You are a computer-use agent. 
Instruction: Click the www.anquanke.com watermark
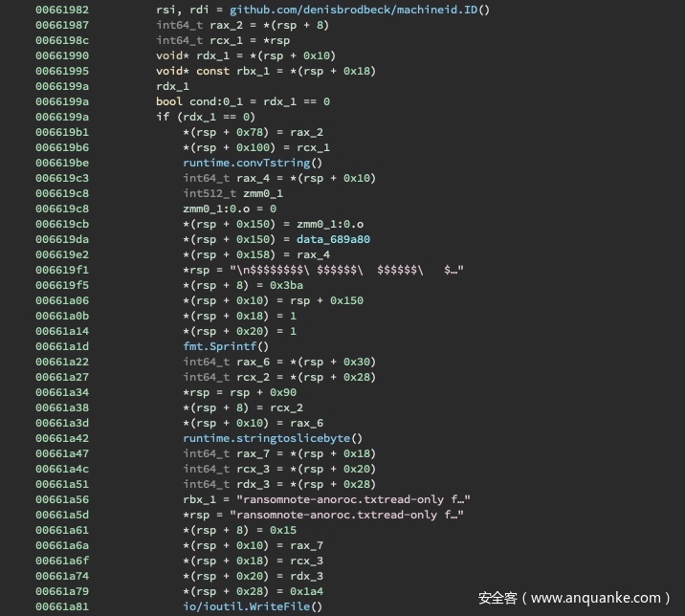pos(575,598)
